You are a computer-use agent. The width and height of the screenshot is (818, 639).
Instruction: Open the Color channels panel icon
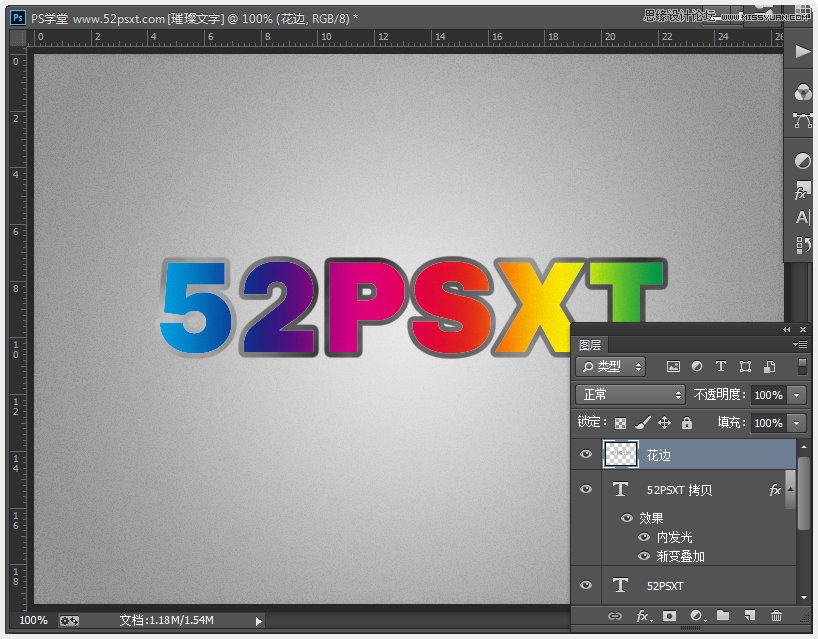coord(802,92)
